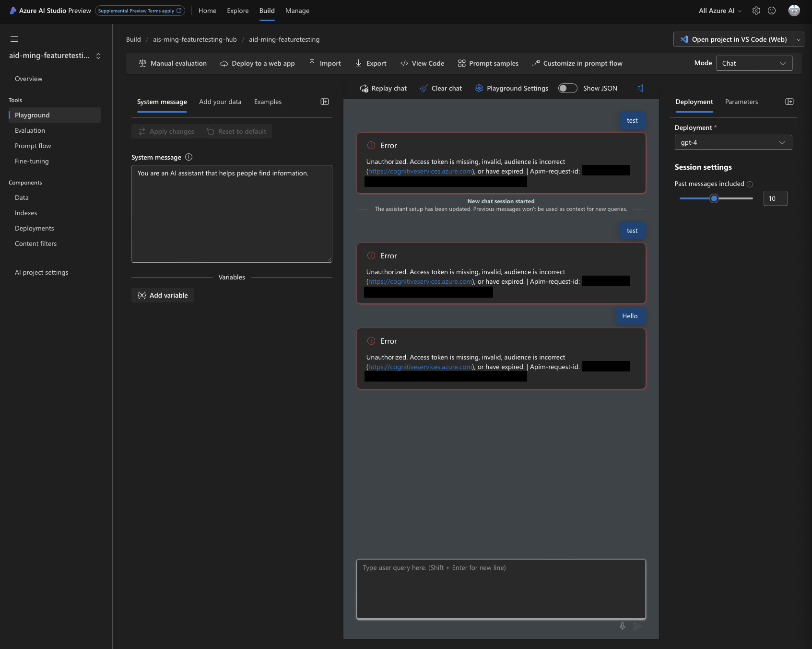Open the hamburger navigation menu
This screenshot has height=649, width=812.
[14, 39]
